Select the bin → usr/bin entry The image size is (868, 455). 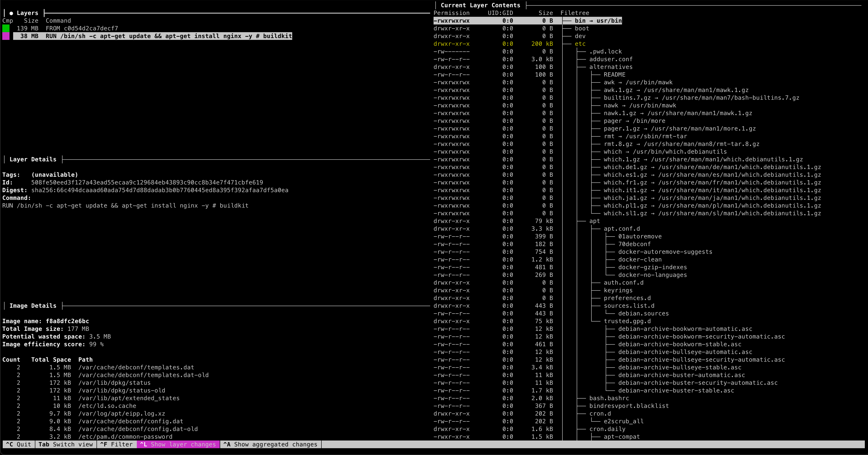598,21
